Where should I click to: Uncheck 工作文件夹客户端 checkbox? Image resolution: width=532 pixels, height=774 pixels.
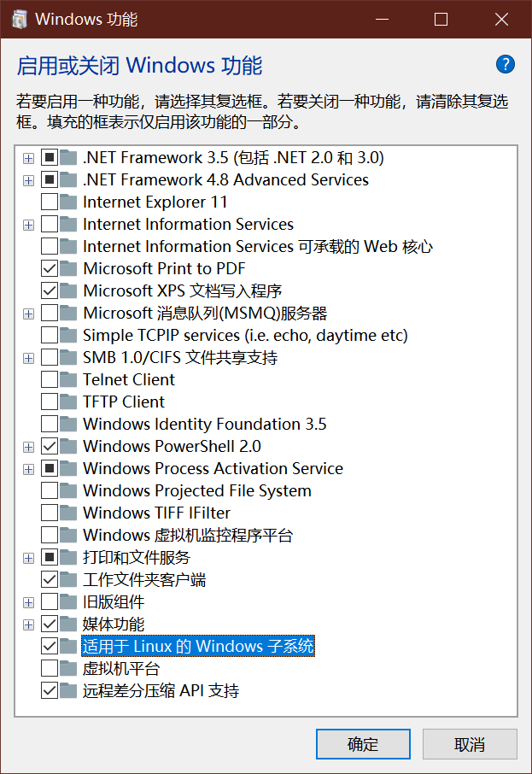pos(50,579)
